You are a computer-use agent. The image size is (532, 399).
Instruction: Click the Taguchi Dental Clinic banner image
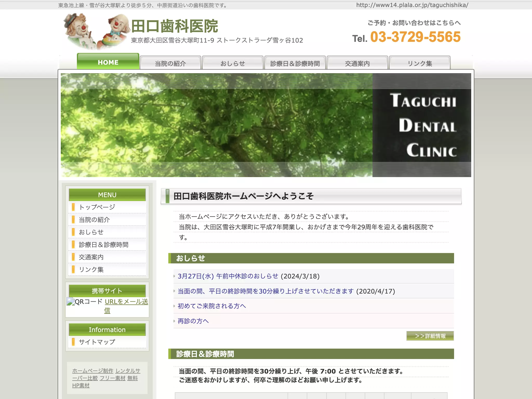pyautogui.click(x=266, y=125)
